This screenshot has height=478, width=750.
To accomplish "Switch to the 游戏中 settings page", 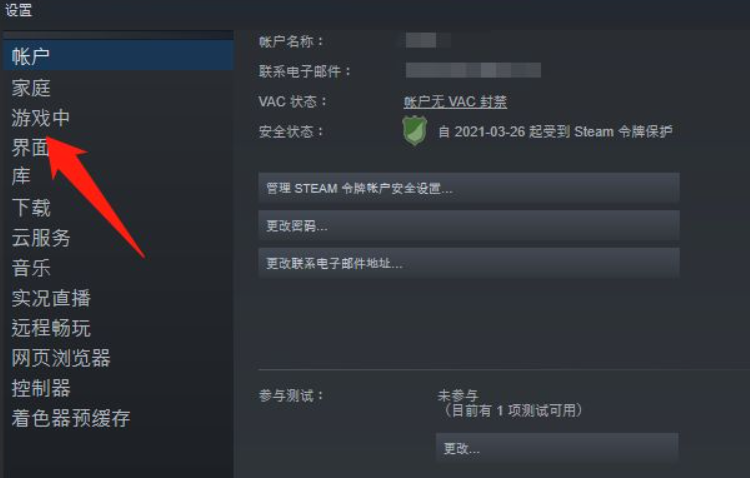I will point(41,118).
